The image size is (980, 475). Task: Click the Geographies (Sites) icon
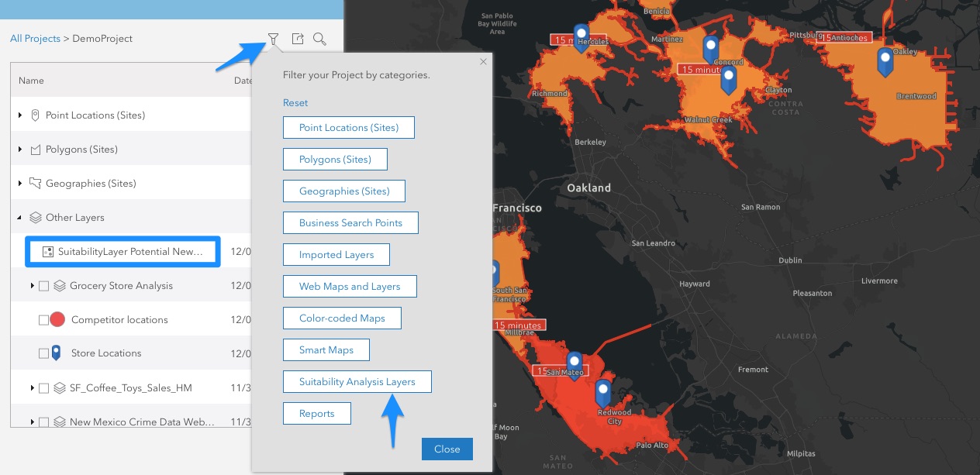pyautogui.click(x=35, y=184)
